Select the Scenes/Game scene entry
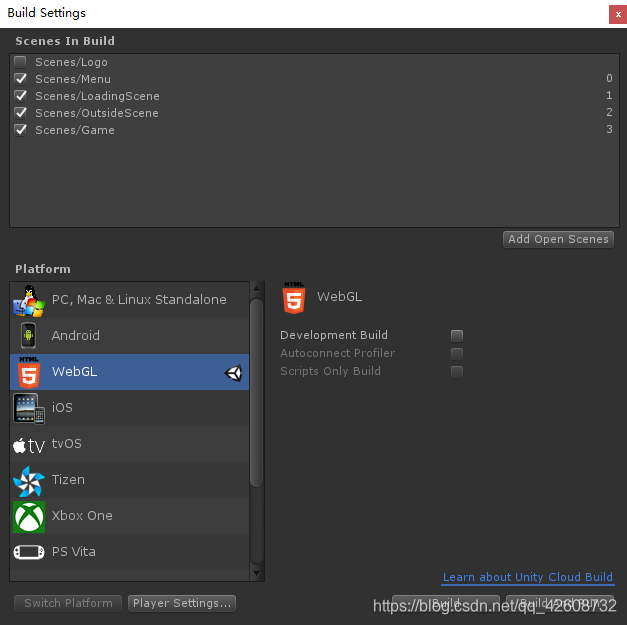 75,130
